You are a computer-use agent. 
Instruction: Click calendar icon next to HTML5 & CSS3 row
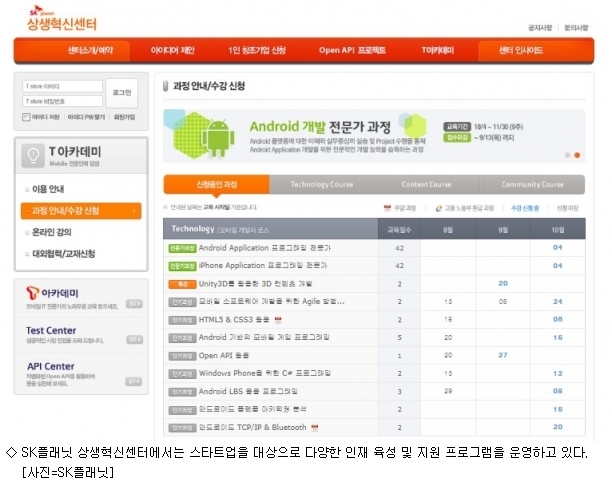point(278,320)
